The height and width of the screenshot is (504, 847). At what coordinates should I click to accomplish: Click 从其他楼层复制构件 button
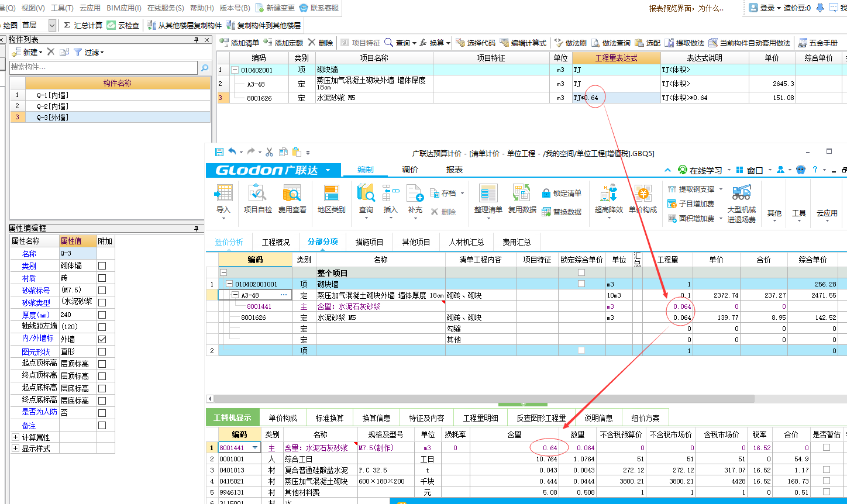pyautogui.click(x=184, y=25)
